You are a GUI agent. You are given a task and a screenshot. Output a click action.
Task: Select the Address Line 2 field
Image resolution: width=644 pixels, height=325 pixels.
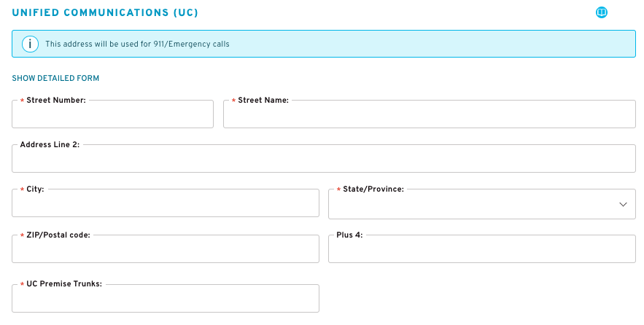[324, 158]
